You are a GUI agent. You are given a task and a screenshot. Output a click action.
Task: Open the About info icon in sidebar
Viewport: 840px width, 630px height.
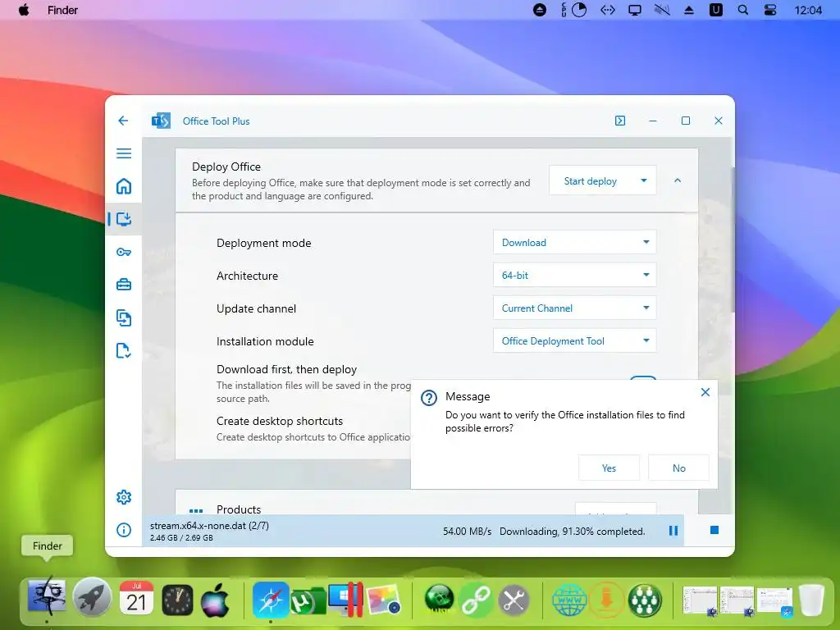124,530
